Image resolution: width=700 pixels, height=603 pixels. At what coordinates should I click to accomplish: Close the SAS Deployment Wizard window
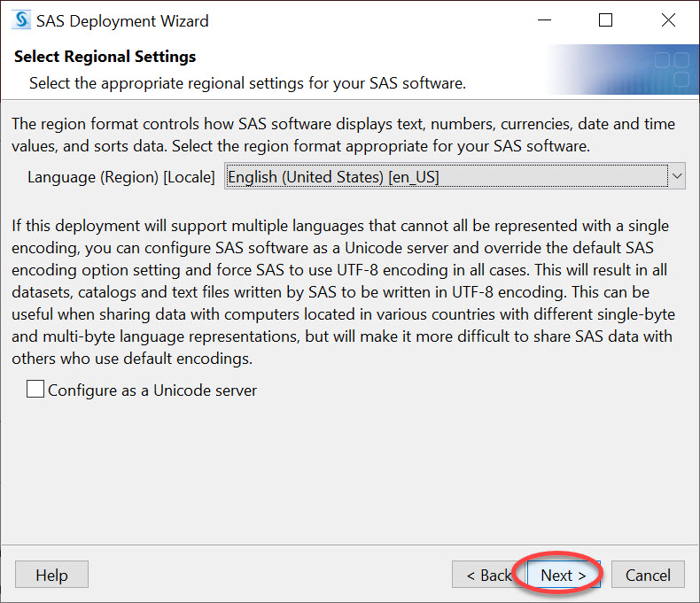pyautogui.click(x=668, y=20)
